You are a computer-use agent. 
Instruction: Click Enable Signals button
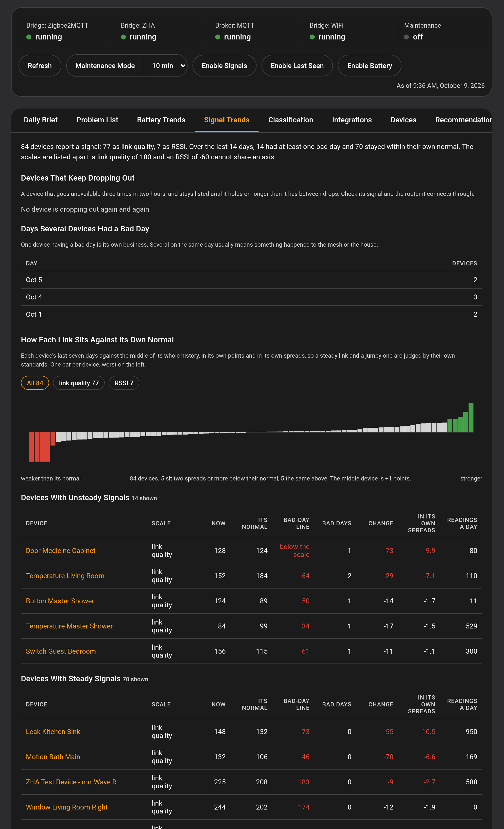224,66
